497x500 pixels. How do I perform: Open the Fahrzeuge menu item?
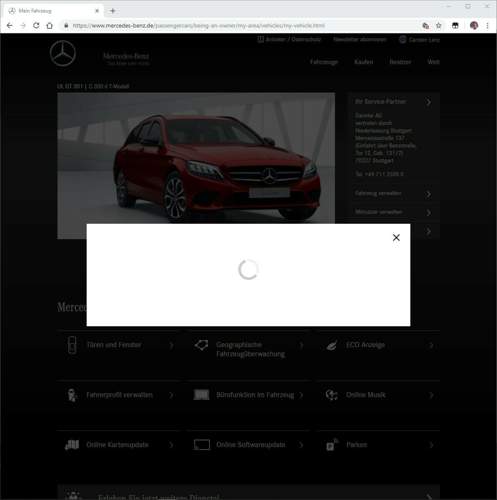pos(324,62)
